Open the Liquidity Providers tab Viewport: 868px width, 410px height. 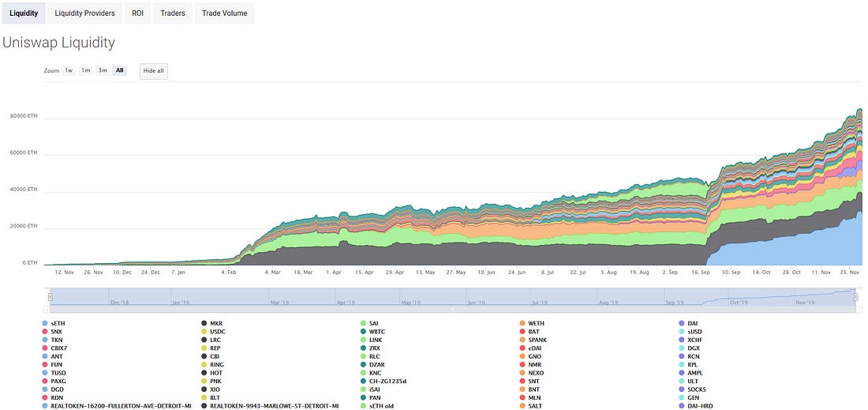pyautogui.click(x=84, y=13)
